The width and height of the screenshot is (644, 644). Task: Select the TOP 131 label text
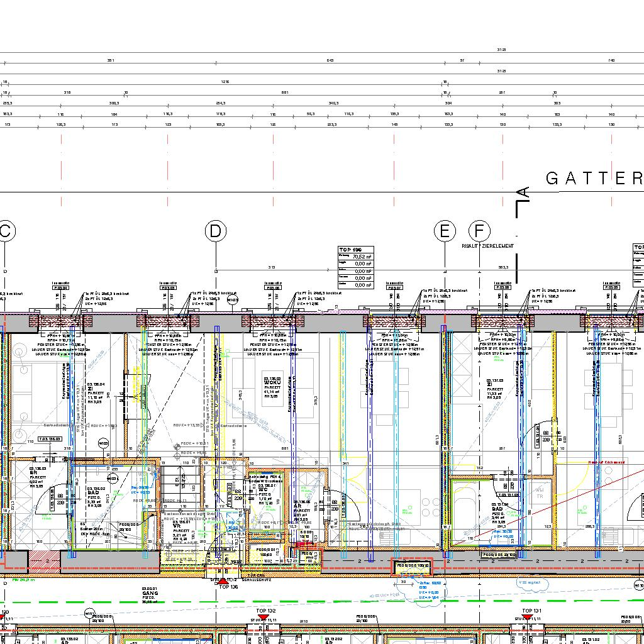531,611
